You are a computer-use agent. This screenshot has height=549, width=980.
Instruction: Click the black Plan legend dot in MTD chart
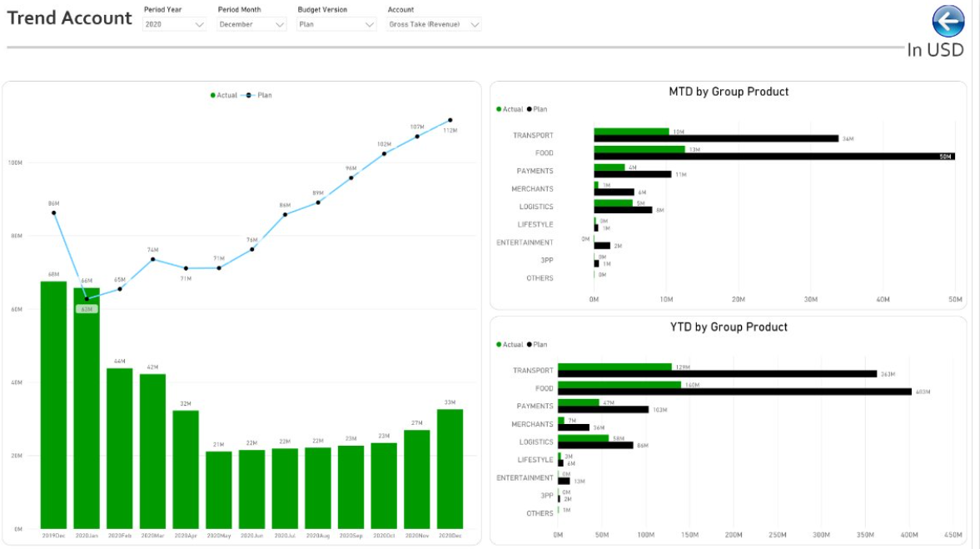(x=530, y=109)
